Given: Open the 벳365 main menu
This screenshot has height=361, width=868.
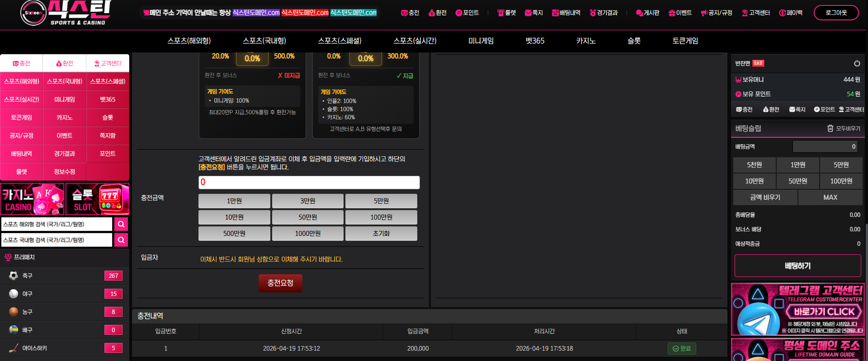Looking at the screenshot, I should (x=535, y=41).
